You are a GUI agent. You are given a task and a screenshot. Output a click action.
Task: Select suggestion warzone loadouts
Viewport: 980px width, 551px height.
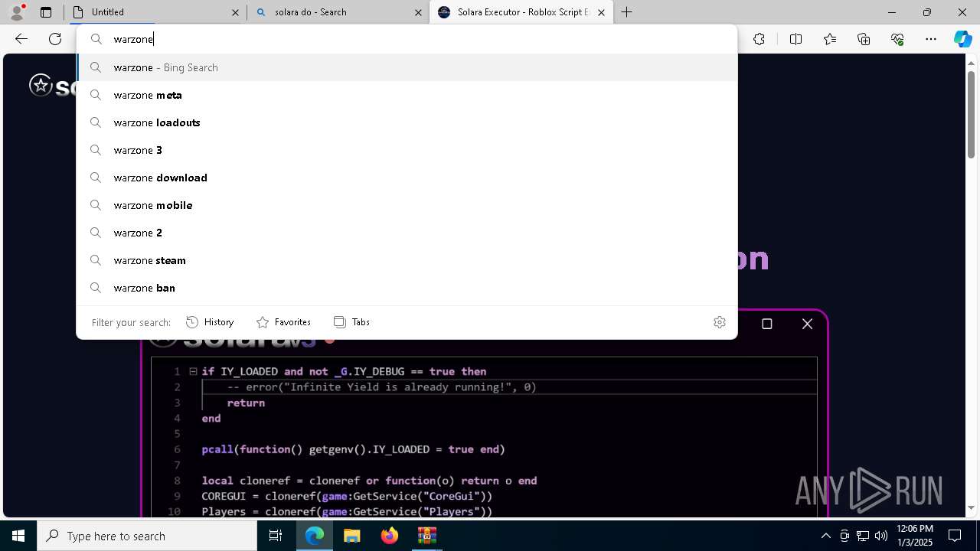click(407, 122)
